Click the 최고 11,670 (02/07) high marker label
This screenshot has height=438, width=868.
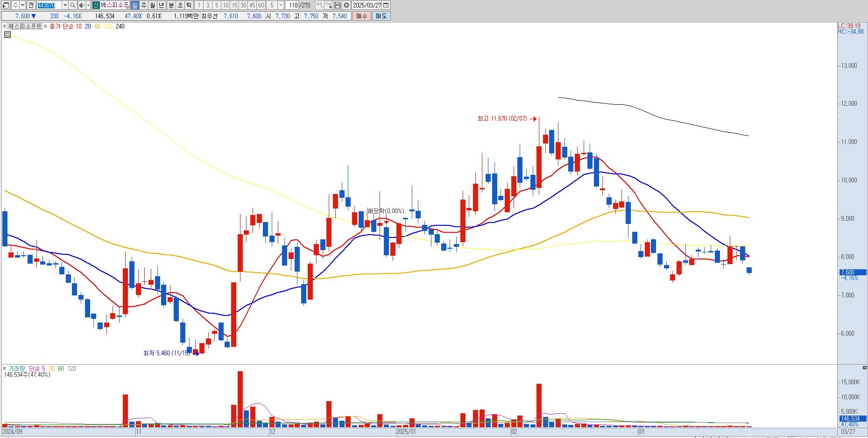click(502, 119)
